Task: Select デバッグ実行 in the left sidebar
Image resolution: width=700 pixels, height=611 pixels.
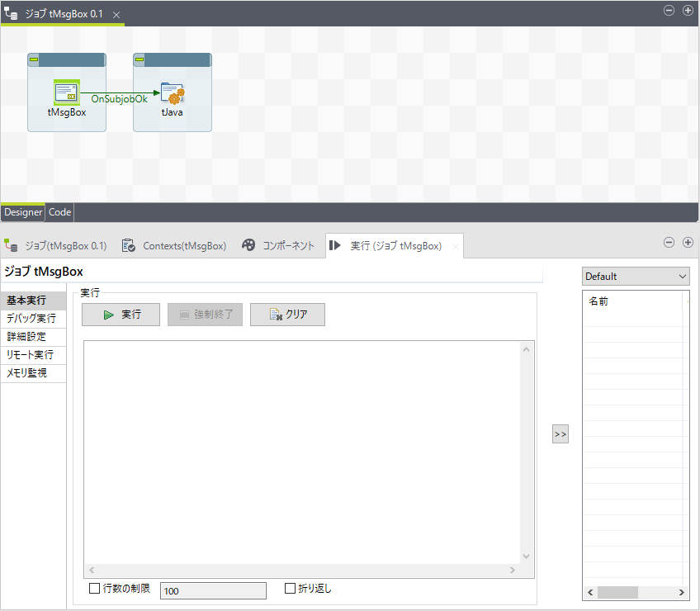Action: 33,318
